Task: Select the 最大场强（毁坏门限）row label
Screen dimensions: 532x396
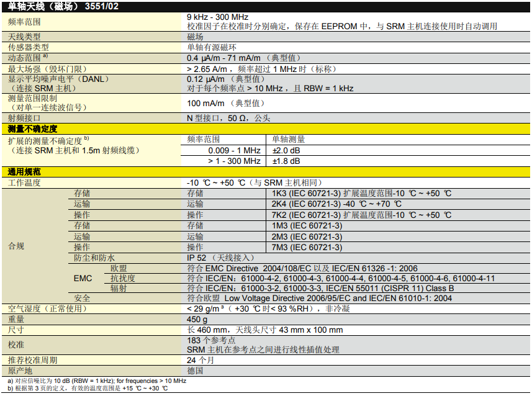Action: click(x=47, y=68)
